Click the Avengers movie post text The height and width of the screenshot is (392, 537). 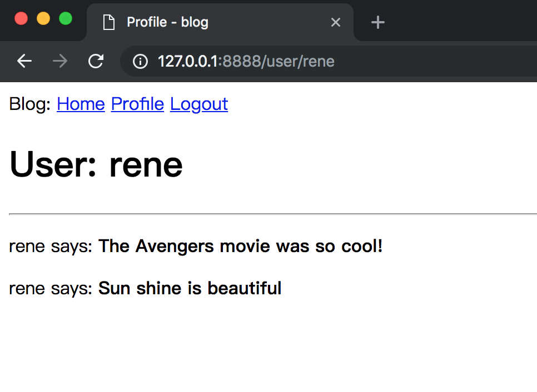click(240, 246)
